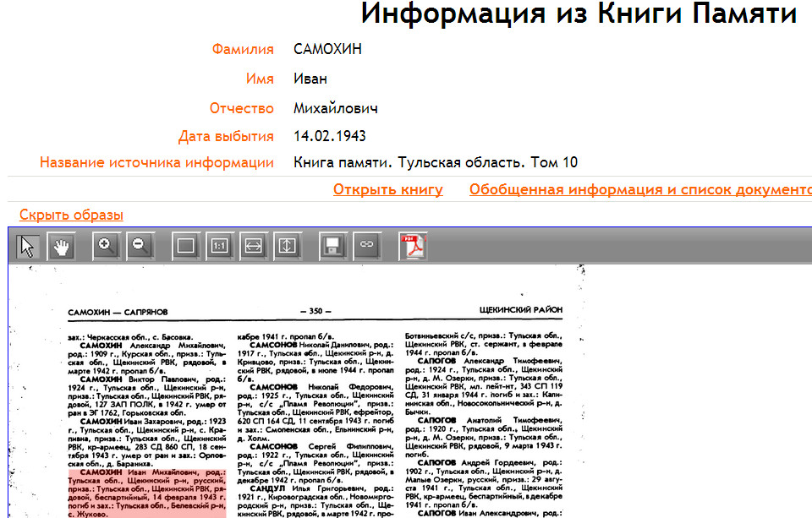The height and width of the screenshot is (518, 812).
Task: Zoom in on the scanned page
Action: pos(107,246)
